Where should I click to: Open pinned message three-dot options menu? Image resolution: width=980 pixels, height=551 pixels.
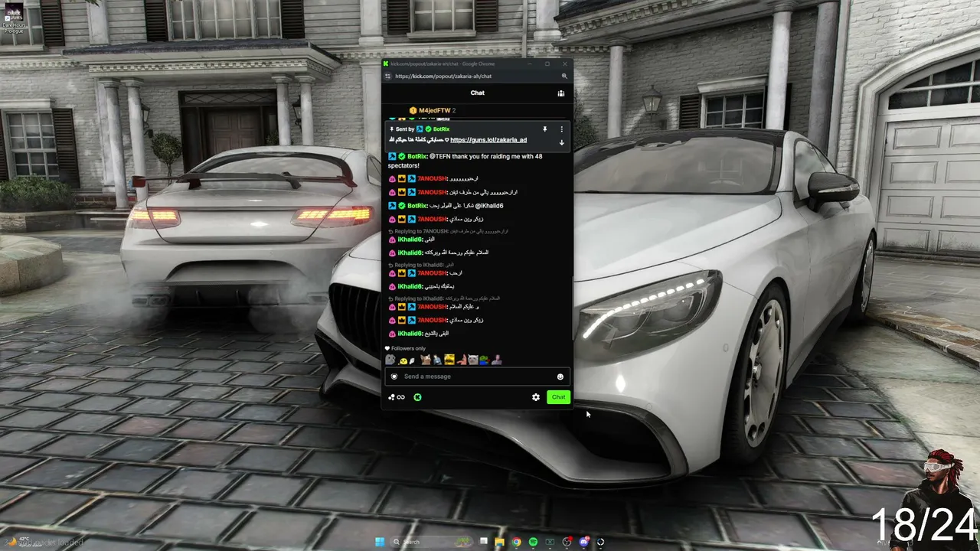561,129
